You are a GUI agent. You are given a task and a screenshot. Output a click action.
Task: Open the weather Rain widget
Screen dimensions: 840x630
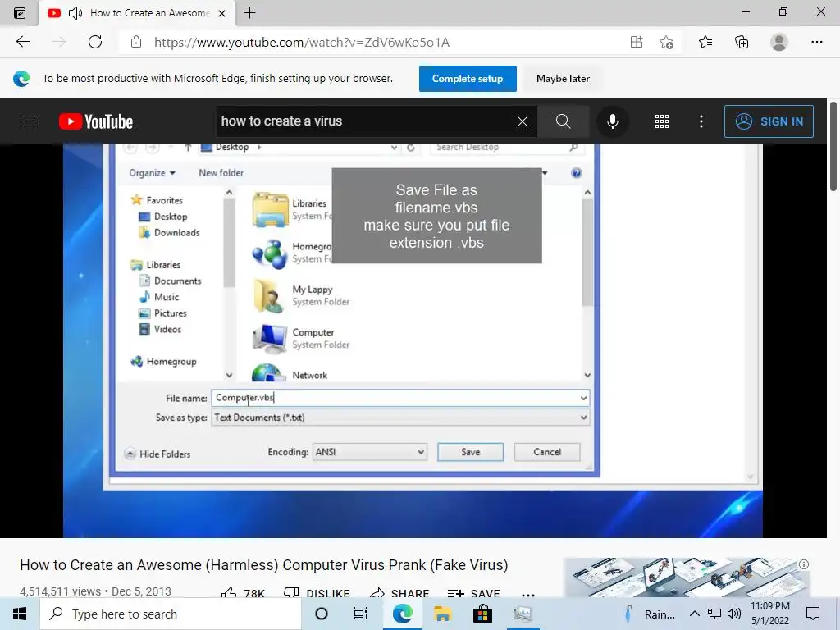[650, 614]
